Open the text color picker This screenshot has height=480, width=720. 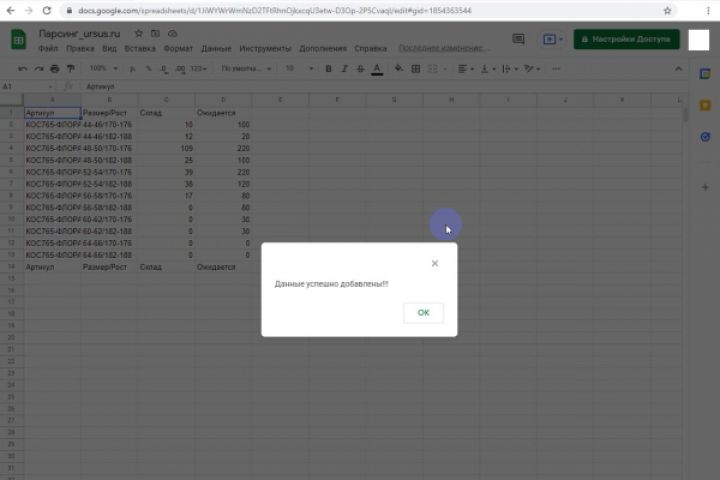tap(377, 69)
